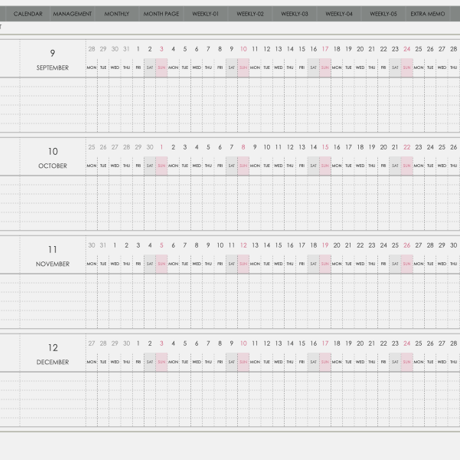Open the EXTRA MEMO tab

(428, 14)
